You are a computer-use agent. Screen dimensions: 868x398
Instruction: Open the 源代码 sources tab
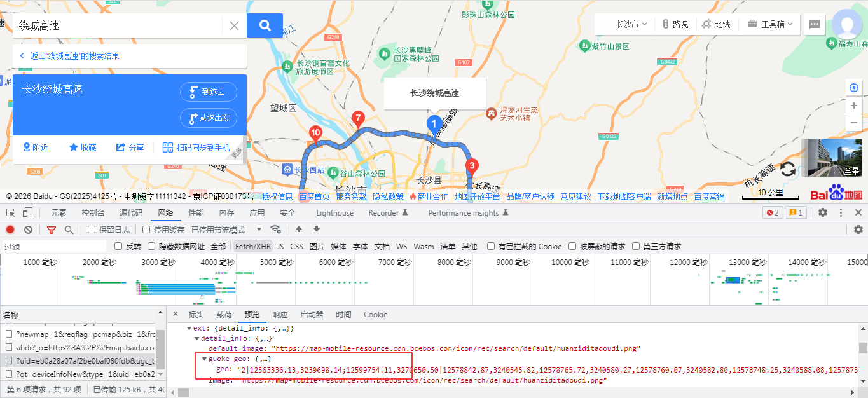pos(131,212)
